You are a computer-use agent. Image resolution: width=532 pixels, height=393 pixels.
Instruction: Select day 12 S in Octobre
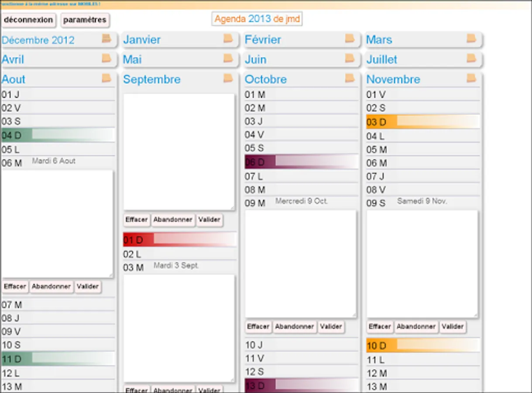(x=301, y=372)
